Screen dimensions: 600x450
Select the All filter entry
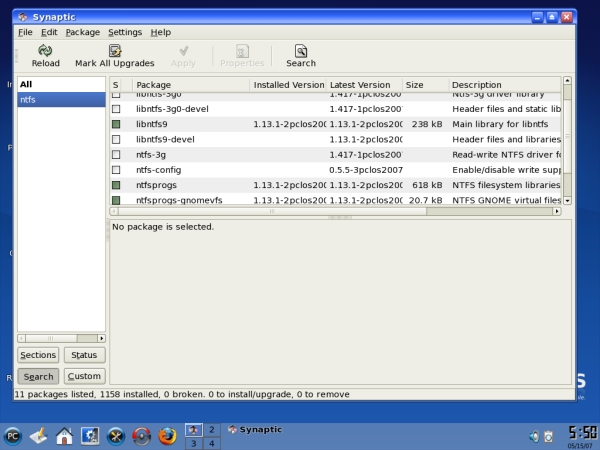(61, 84)
